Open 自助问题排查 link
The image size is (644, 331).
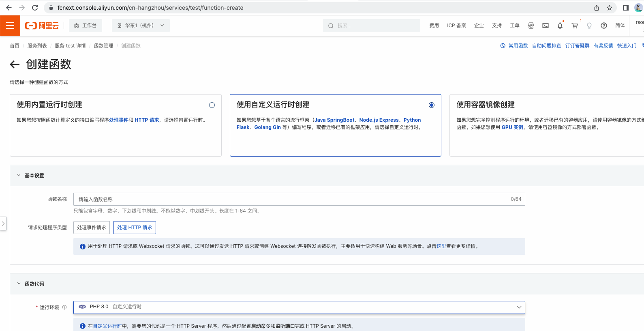tap(546, 46)
